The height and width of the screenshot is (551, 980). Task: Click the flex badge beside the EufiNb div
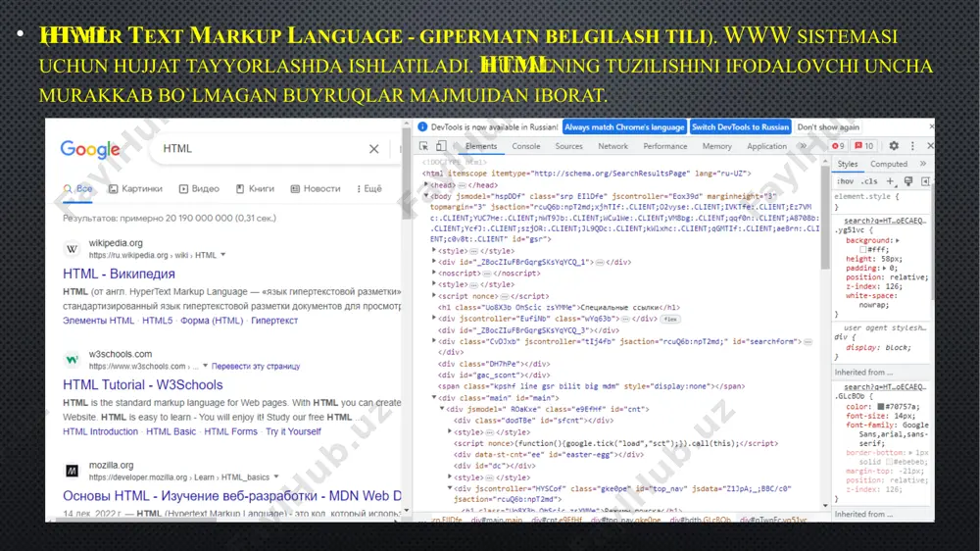[670, 319]
